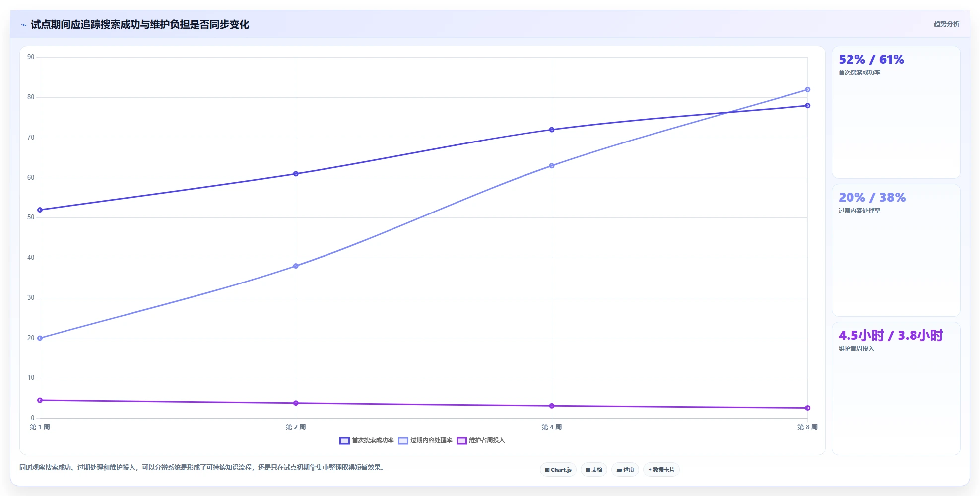Click the y-axis value 90
Screen dimensions: 980x496
click(x=31, y=57)
